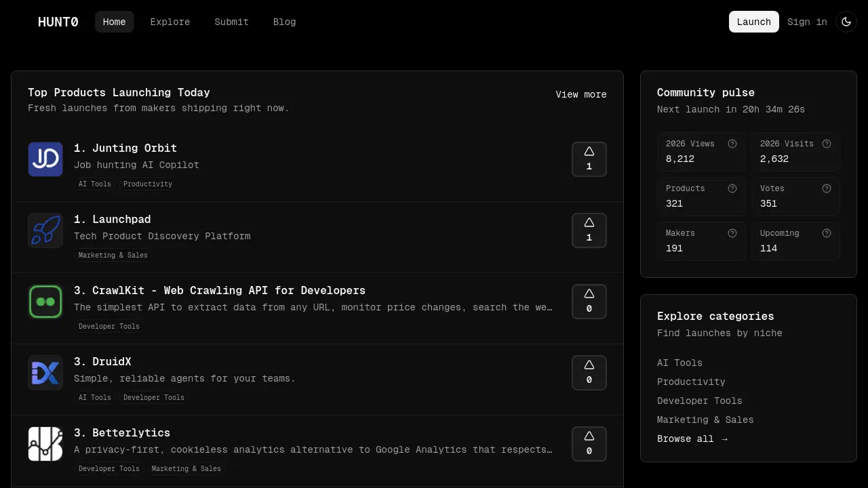The image size is (868, 488).
Task: Click the 114 upcoming value
Action: click(768, 248)
